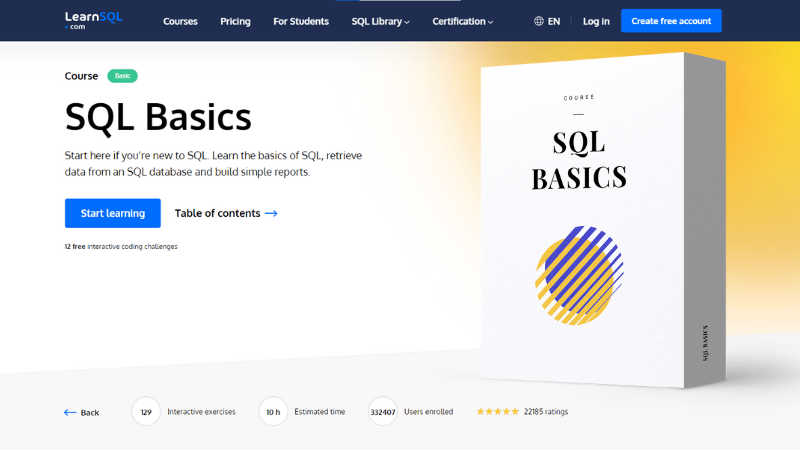Viewport: 800px width, 450px height.
Task: Select the EN language option
Action: pos(554,21)
